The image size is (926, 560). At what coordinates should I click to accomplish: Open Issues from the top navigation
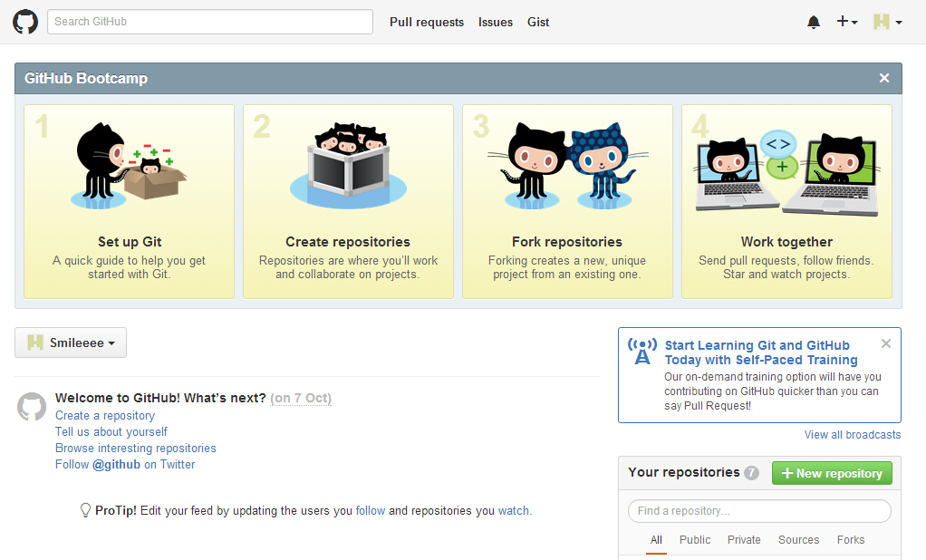[x=496, y=22]
